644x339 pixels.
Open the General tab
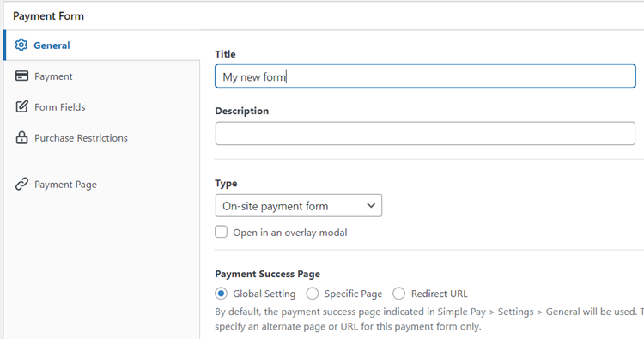pos(102,45)
